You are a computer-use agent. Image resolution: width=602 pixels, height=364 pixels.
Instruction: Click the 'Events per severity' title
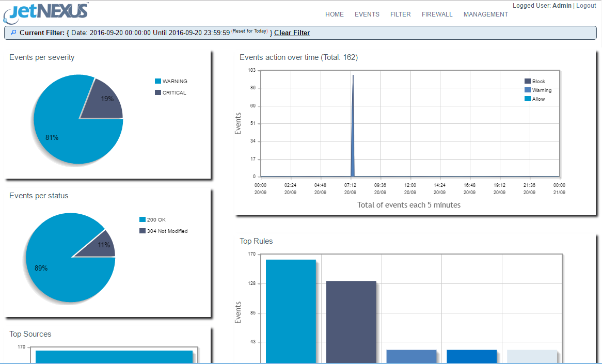[x=42, y=57]
